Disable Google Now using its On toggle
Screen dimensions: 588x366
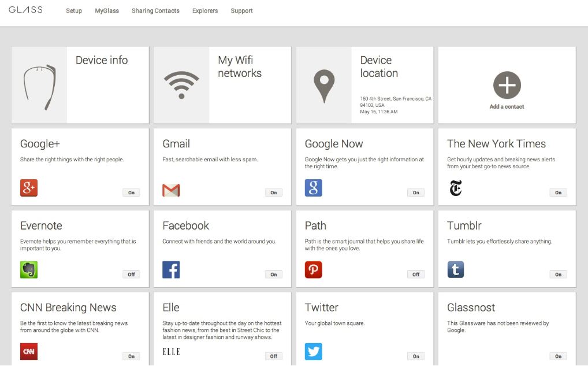[416, 193]
